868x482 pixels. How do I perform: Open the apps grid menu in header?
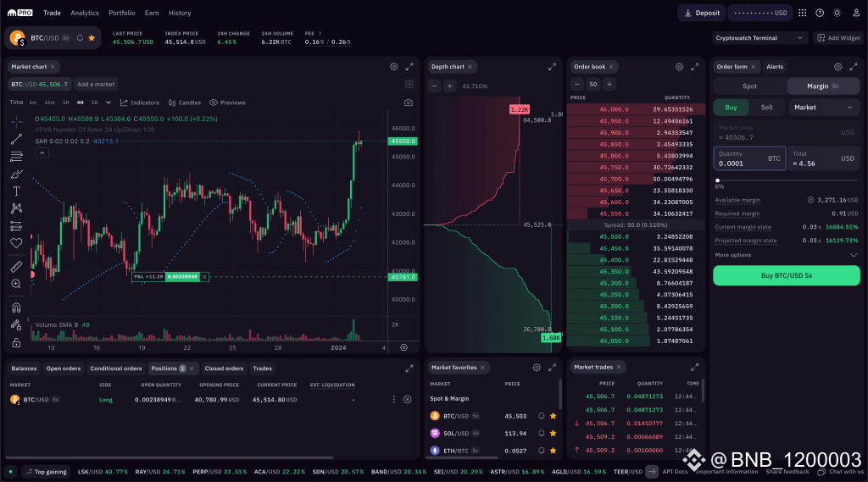pos(801,13)
